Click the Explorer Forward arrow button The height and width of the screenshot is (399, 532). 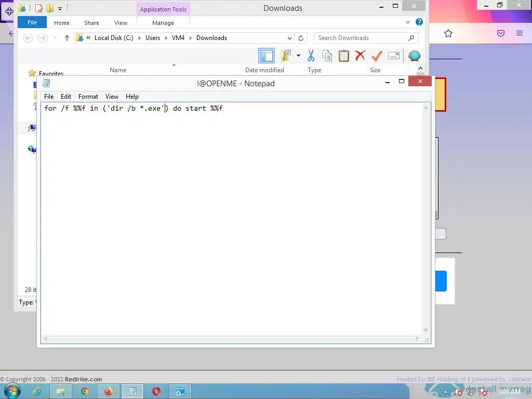click(43, 38)
